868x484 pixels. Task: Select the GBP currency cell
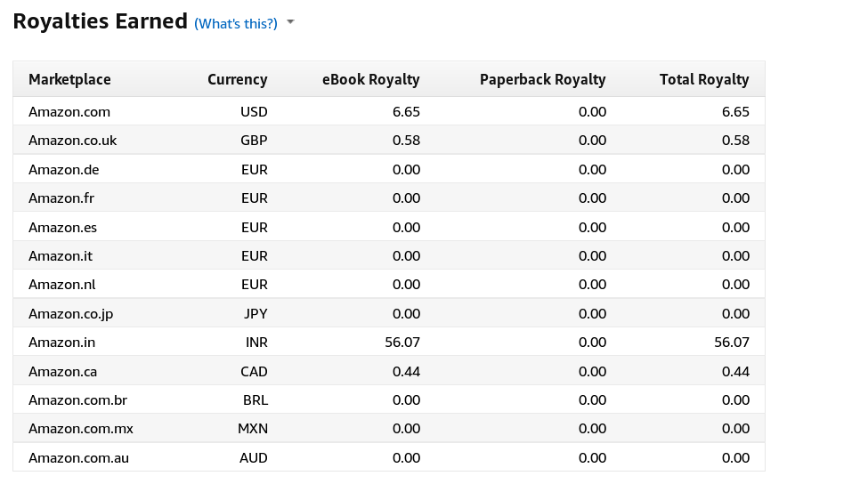(254, 141)
